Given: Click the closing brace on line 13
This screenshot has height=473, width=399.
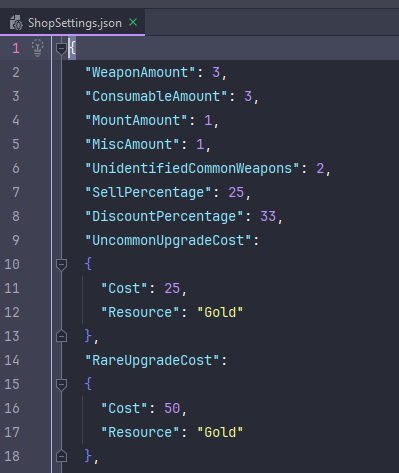Looking at the screenshot, I should [x=88, y=336].
